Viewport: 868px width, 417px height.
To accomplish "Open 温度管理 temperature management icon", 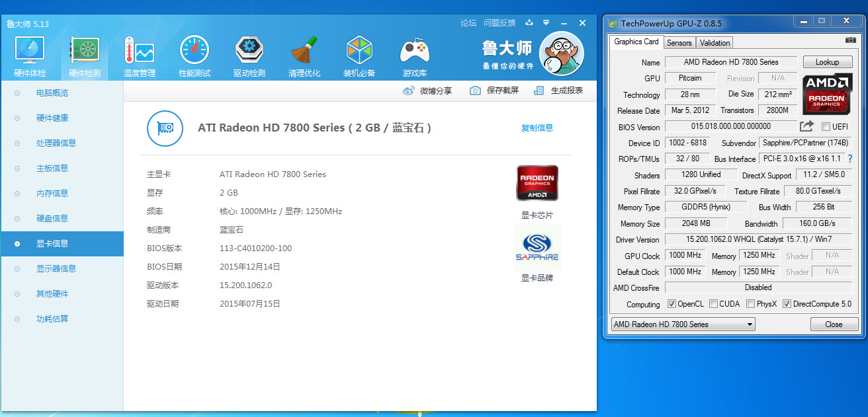I will tap(139, 52).
